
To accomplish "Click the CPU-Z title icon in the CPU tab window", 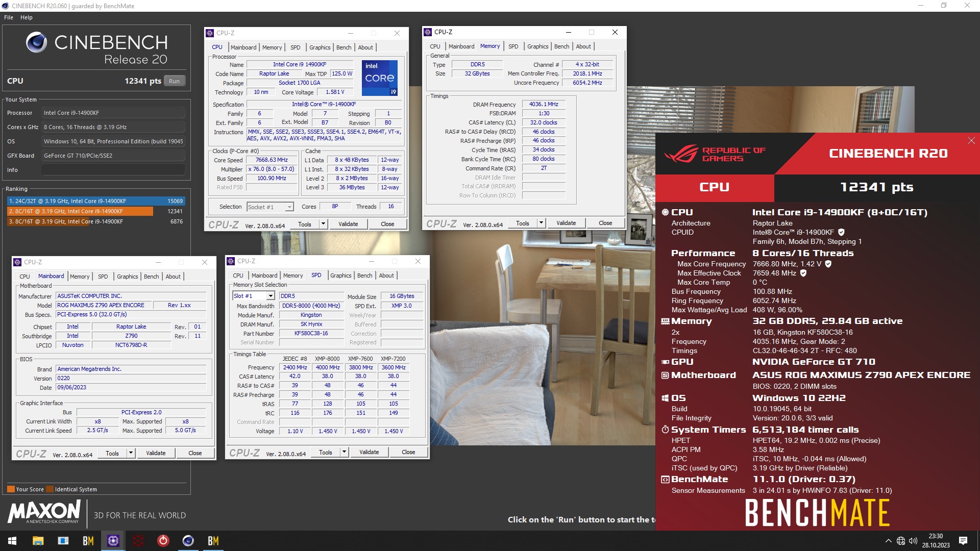I will (210, 33).
